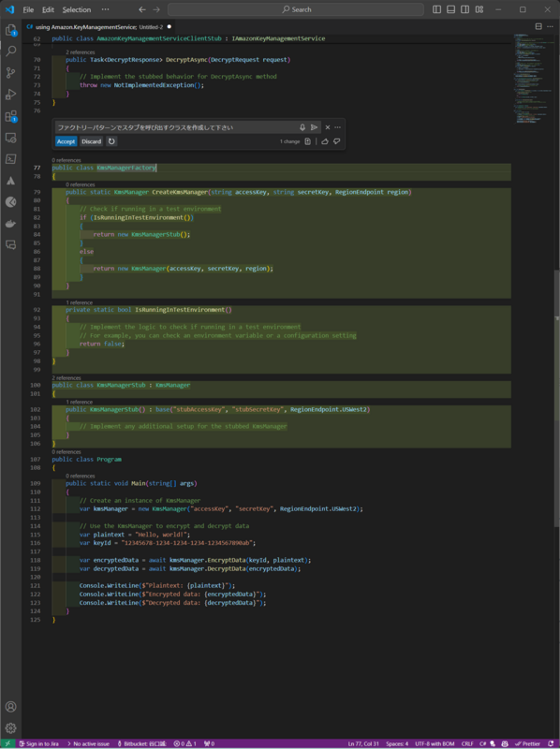
Task: Mark the suggestion as helpful
Action: [325, 141]
